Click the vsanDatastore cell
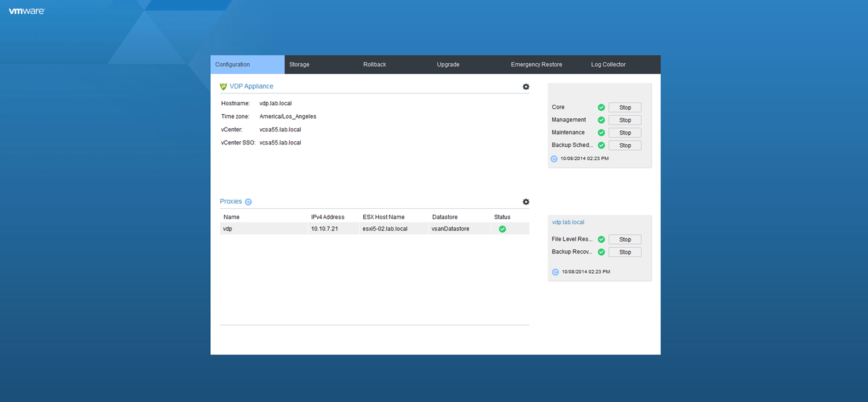The height and width of the screenshot is (402, 868). 450,229
